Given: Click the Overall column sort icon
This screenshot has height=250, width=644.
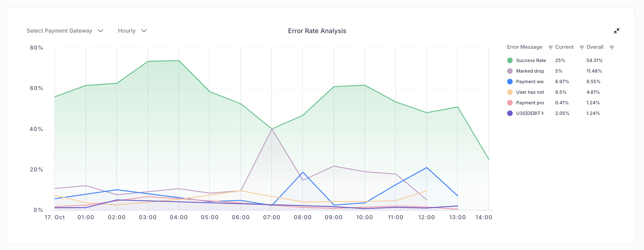Looking at the screenshot, I should [x=612, y=48].
